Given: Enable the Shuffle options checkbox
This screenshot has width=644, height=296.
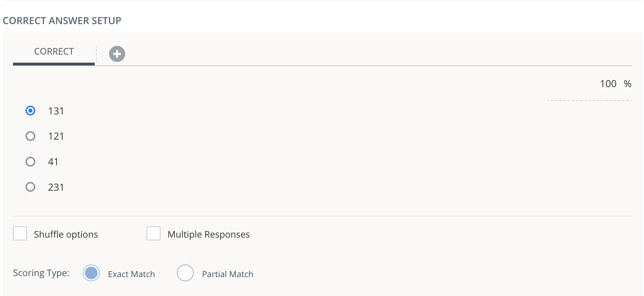Looking at the screenshot, I should (x=20, y=234).
